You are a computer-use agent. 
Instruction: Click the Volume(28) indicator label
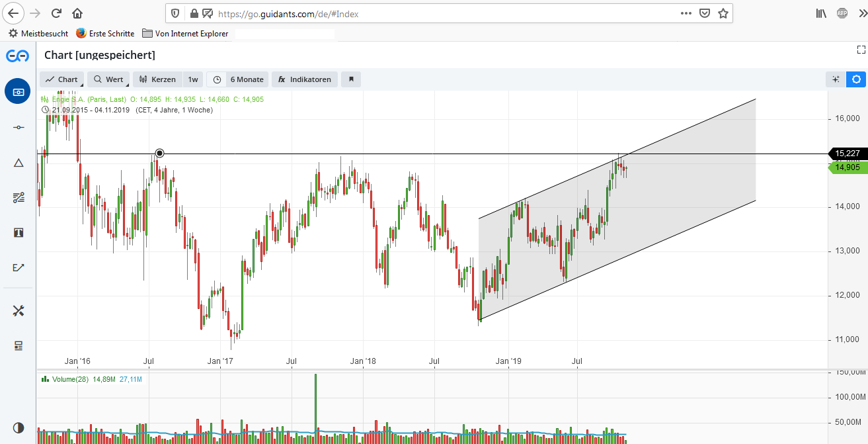tap(69, 379)
